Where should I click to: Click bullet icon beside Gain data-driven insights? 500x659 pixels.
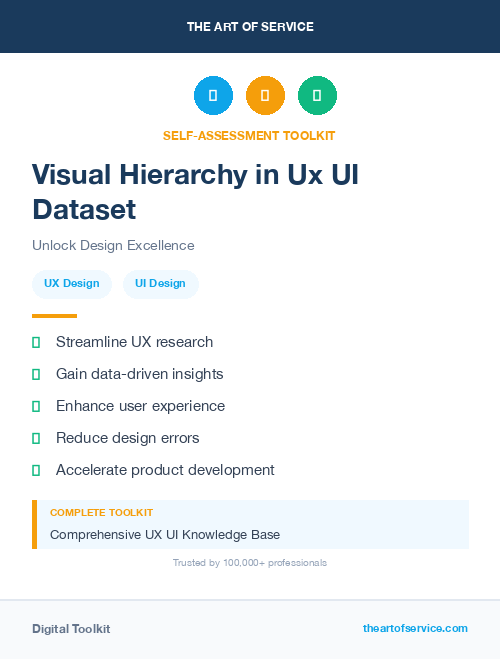click(x=36, y=374)
